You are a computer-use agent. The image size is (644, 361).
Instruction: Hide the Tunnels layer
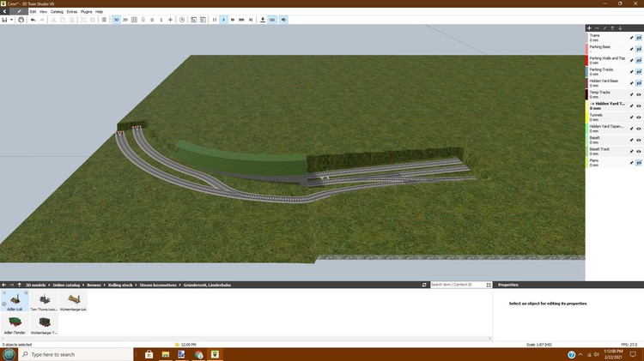pyautogui.click(x=639, y=117)
